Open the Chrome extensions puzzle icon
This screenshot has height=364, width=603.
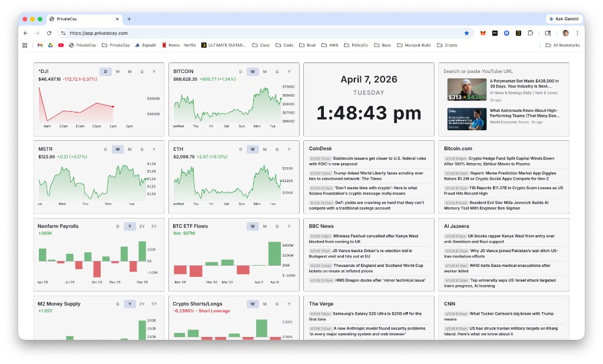tap(531, 33)
